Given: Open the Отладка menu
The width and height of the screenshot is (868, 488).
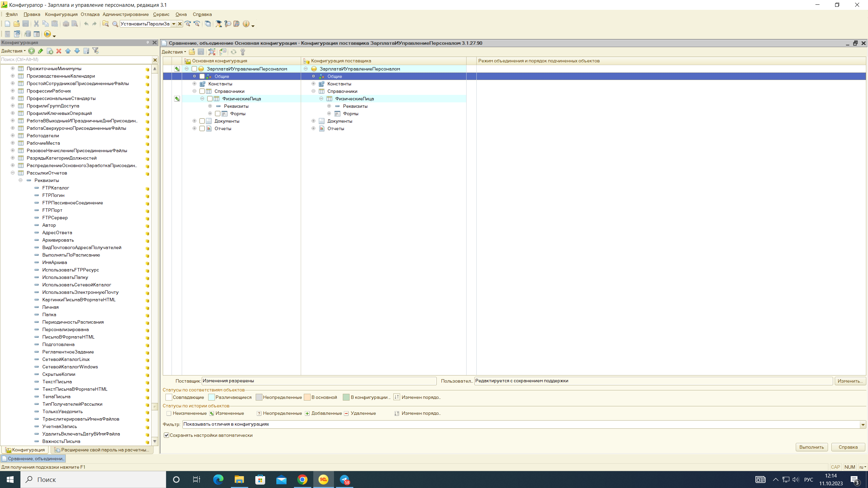Looking at the screenshot, I should pos(90,14).
